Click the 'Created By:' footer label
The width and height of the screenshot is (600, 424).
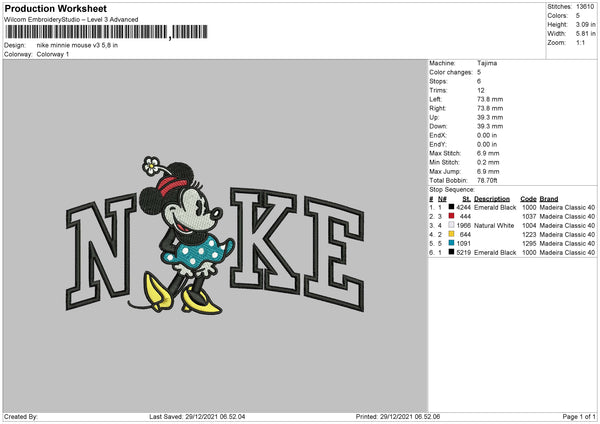click(x=21, y=416)
